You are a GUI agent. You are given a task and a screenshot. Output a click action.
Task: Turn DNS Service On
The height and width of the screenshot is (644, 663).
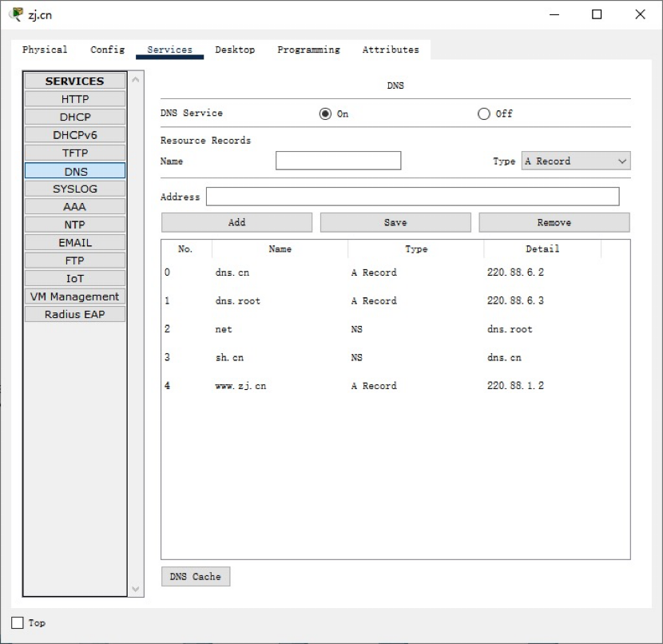325,113
